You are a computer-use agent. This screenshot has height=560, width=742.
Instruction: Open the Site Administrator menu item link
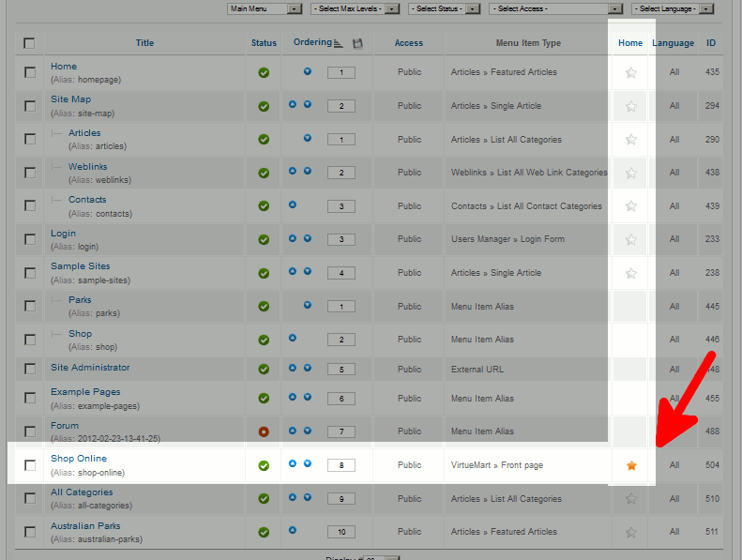90,368
